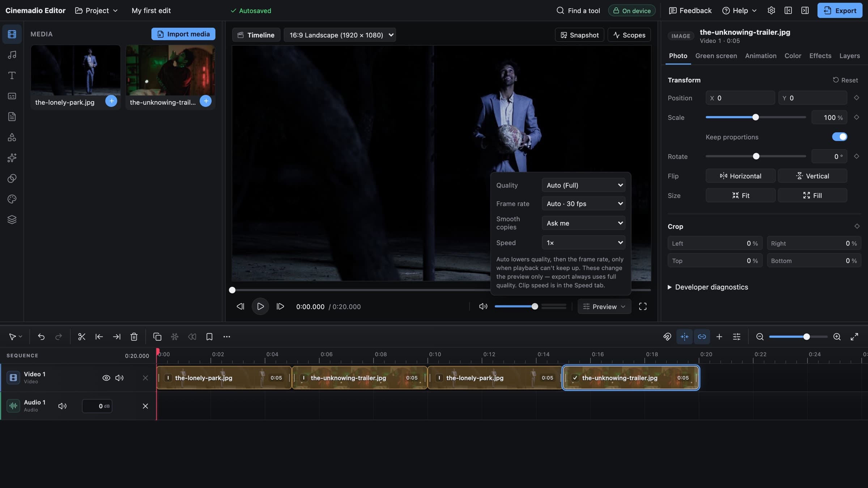Click the scissors Split tool
This screenshot has height=488, width=868.
[82, 337]
